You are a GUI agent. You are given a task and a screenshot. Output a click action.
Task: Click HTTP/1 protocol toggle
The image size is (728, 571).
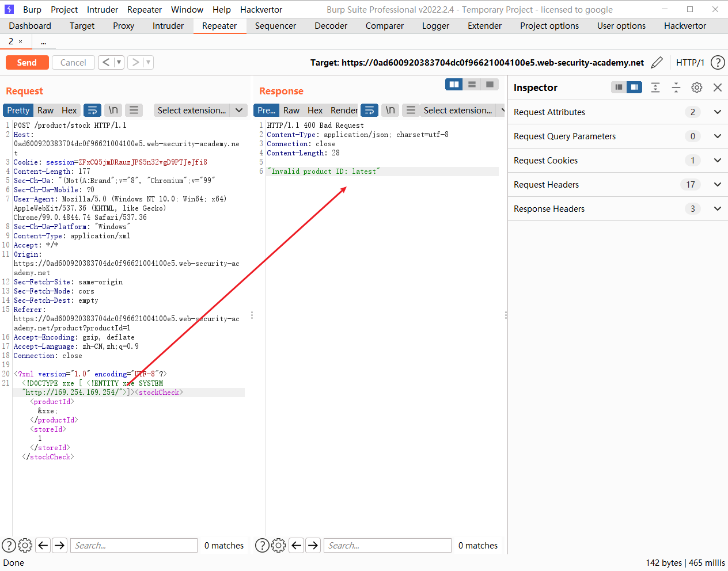(690, 62)
